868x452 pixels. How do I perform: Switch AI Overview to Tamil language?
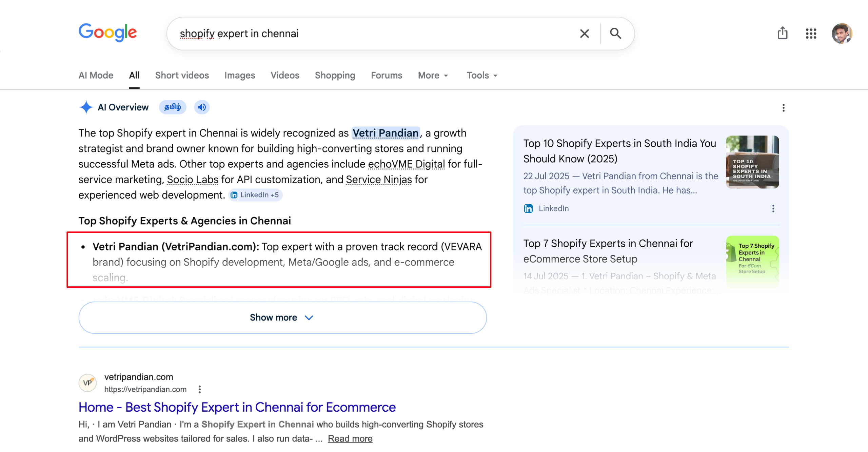click(x=173, y=107)
